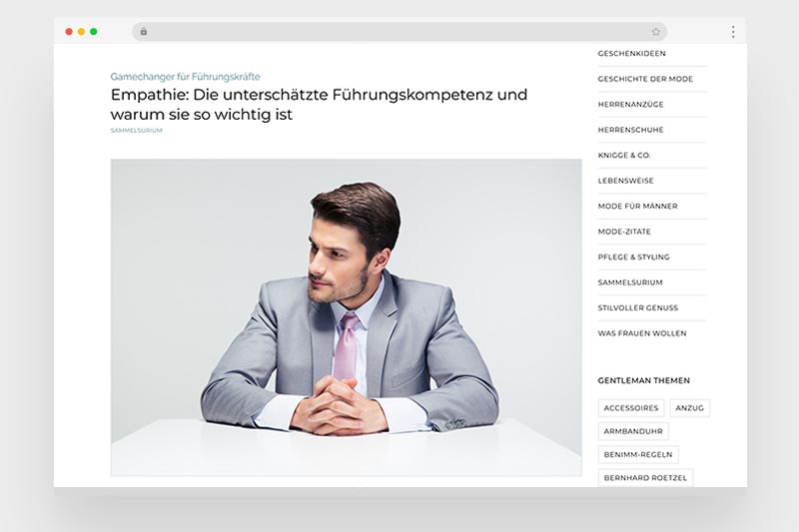Select Geschenkideen in the sidebar

631,54
